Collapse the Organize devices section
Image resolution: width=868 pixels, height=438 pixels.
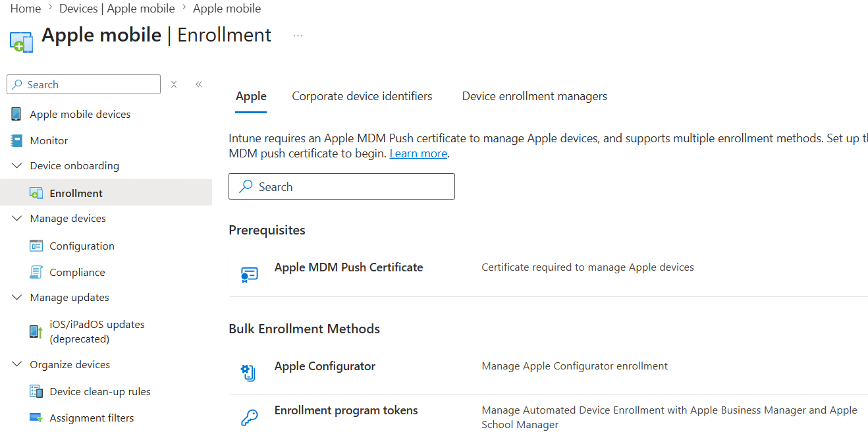[16, 364]
